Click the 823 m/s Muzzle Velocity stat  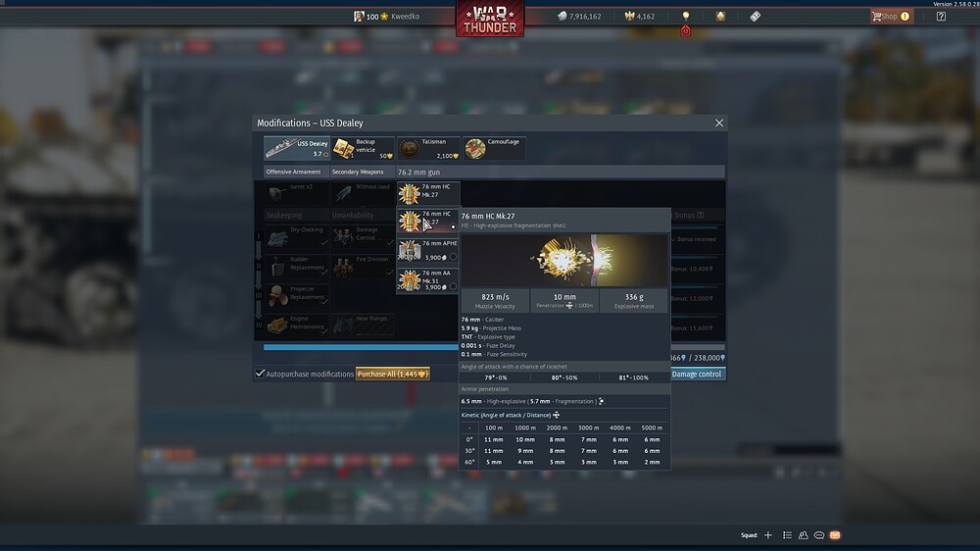(x=495, y=301)
